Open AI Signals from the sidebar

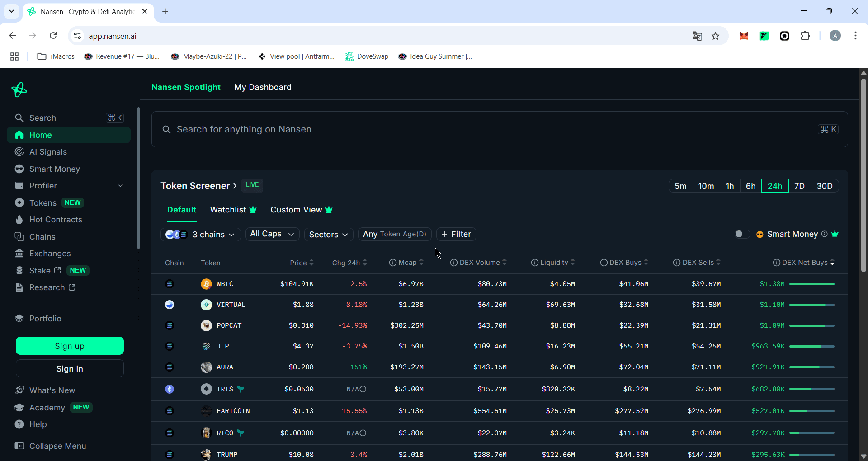coord(48,152)
